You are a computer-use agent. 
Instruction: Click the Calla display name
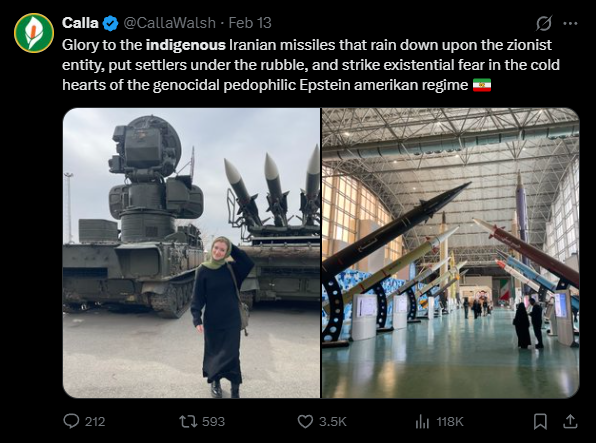[x=80, y=23]
